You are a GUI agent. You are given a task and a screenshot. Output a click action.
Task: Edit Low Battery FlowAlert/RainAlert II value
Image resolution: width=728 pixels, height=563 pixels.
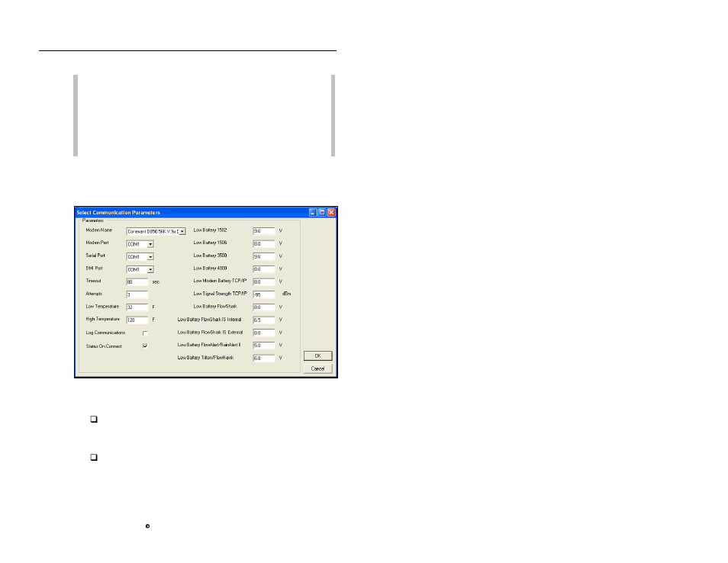coord(264,346)
